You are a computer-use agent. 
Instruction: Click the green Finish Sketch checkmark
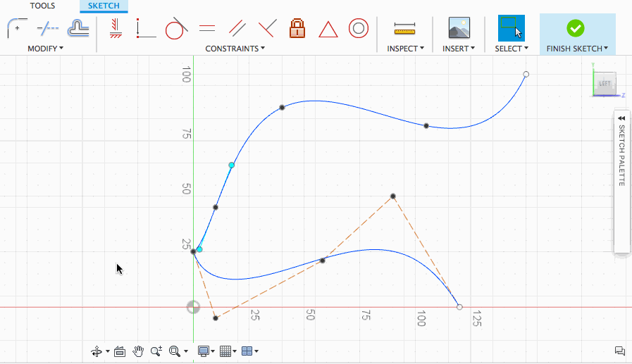[x=575, y=28]
